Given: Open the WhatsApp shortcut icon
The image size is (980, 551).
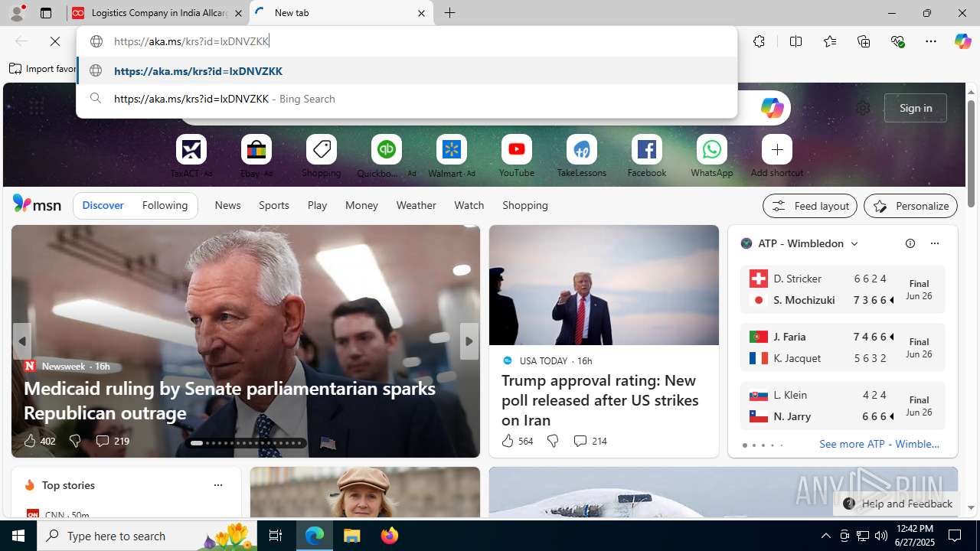Looking at the screenshot, I should (x=712, y=149).
